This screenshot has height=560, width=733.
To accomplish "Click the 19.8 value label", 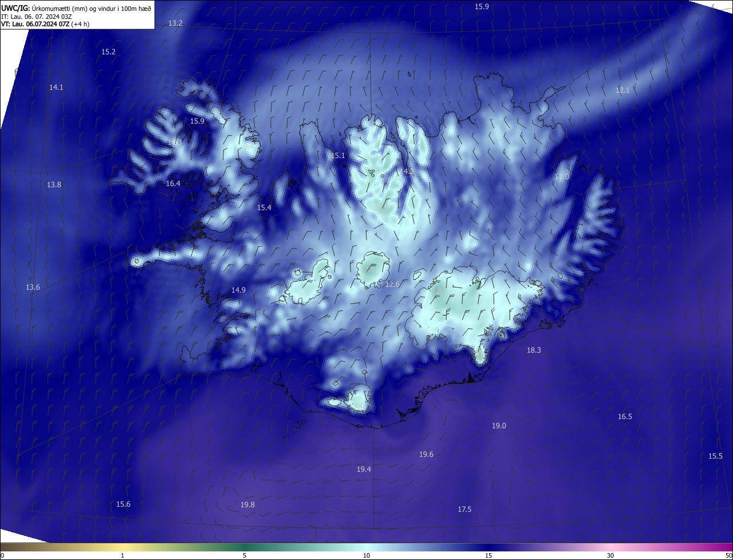I will tap(247, 505).
